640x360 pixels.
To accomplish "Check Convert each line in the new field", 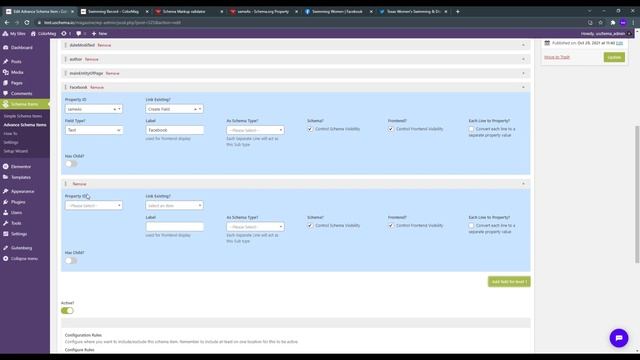I will click(x=471, y=226).
